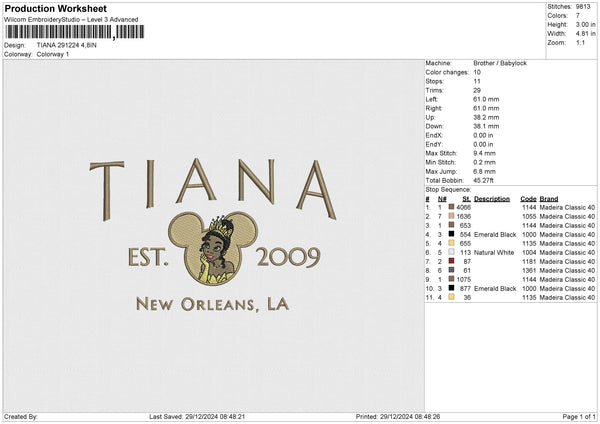Click the large TIANA lettering in the design
This screenshot has width=600, height=424.
(213, 190)
